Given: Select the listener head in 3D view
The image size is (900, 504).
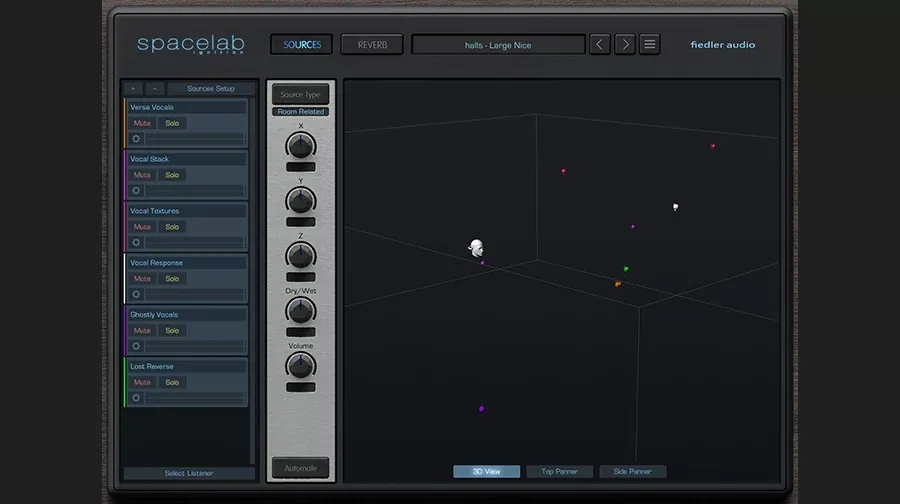Looking at the screenshot, I should click(x=476, y=248).
